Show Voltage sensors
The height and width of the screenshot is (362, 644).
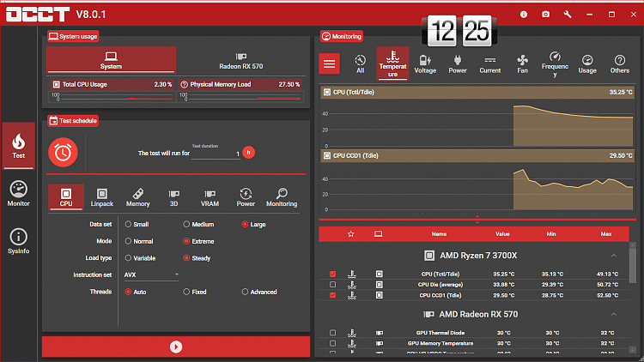coord(425,64)
